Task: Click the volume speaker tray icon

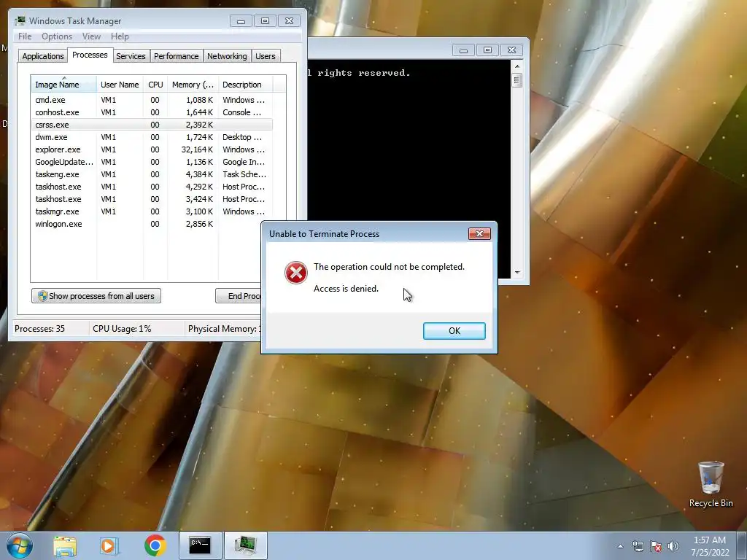Action: pos(673,546)
